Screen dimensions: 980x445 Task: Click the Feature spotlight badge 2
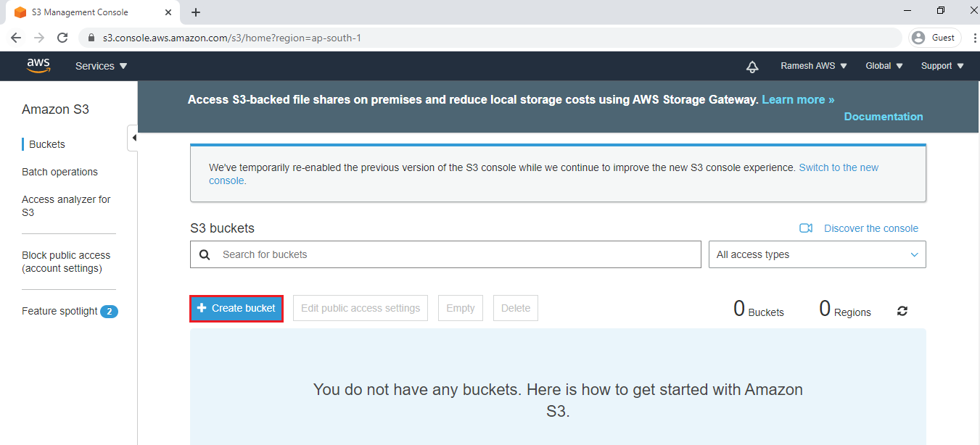click(109, 312)
